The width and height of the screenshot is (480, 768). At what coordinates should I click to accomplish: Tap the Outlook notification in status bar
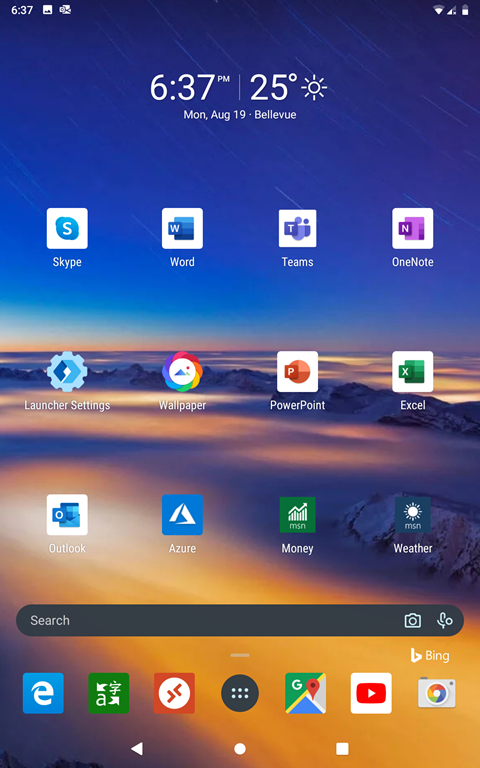tap(65, 10)
